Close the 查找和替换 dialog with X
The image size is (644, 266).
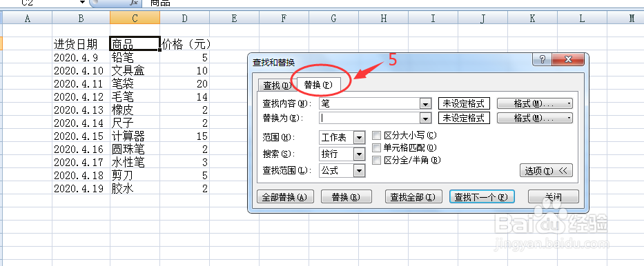tap(568, 59)
